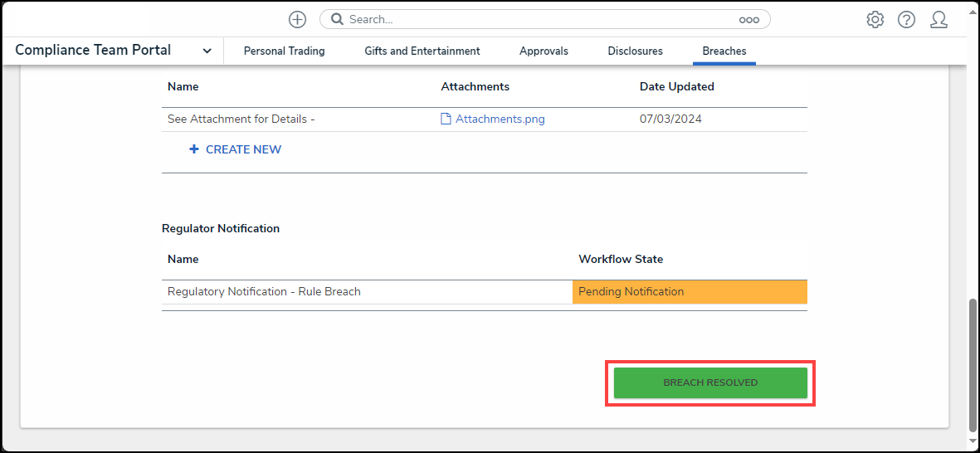Screen dimensions: 980x453
Task: Open the Gifts and Entertainment tab
Action: pos(422,51)
